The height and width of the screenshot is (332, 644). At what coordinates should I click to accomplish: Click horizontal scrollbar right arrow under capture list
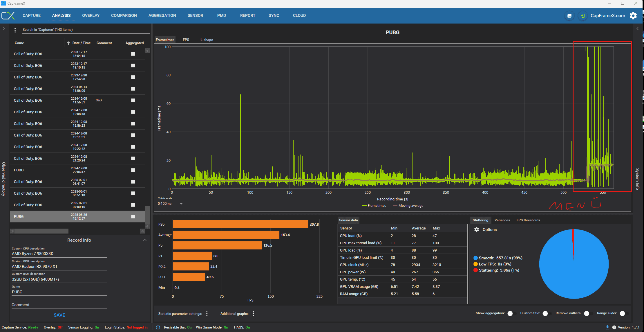point(142,231)
